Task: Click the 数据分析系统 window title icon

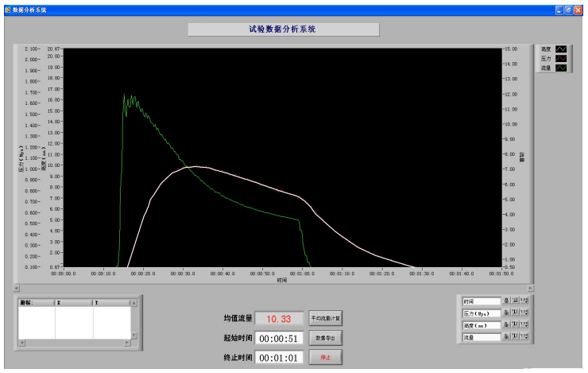Action: [8, 10]
